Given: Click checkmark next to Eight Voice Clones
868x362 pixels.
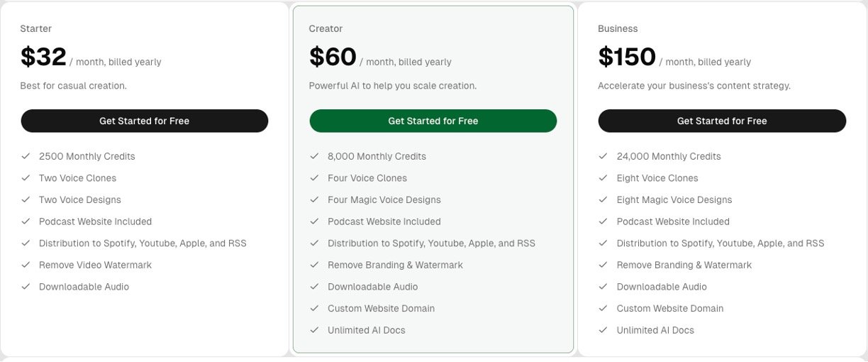Looking at the screenshot, I should (603, 178).
